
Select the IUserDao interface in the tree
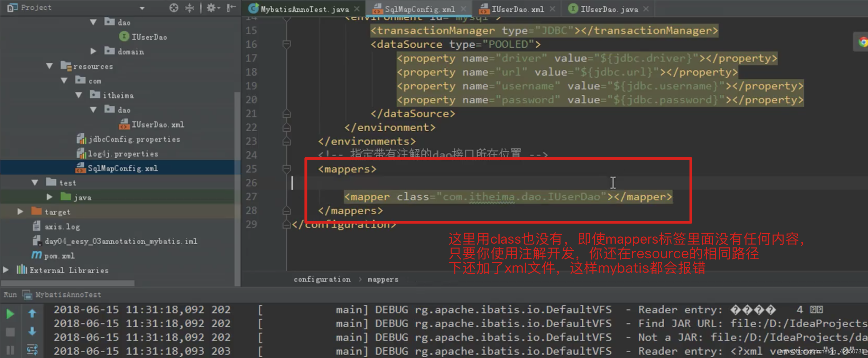[x=149, y=37]
